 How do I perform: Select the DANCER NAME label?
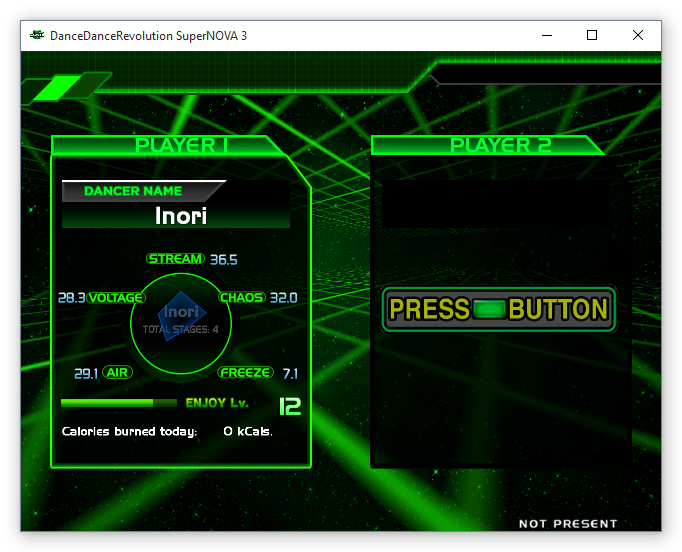(133, 191)
